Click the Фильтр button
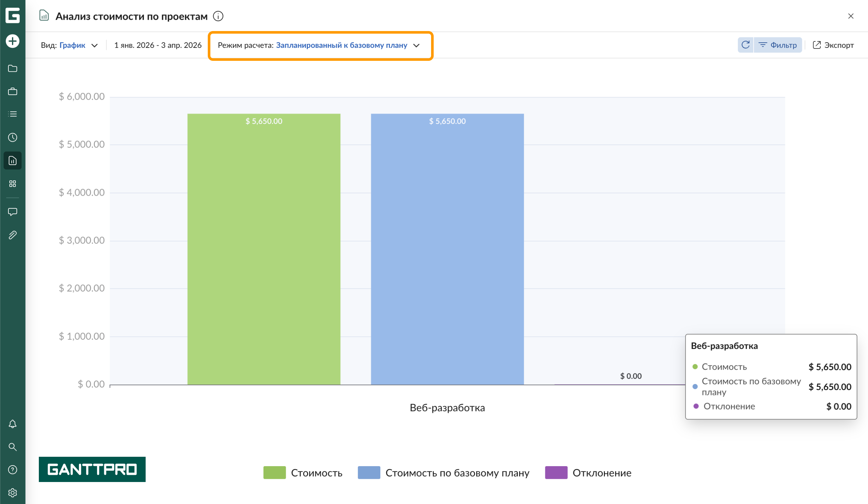Image resolution: width=868 pixels, height=504 pixels. pyautogui.click(x=778, y=45)
